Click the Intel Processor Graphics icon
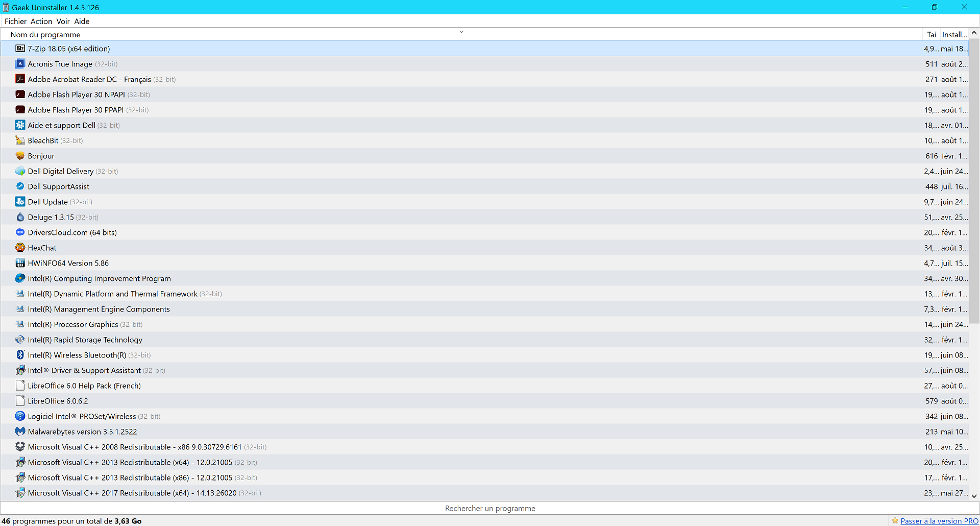This screenshot has height=526, width=980. pos(20,324)
